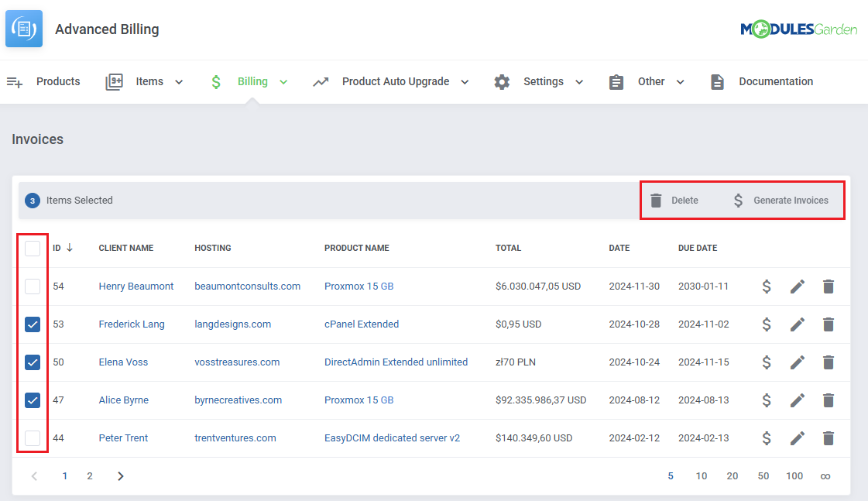Delete the Alice Byrne invoice

pyautogui.click(x=829, y=400)
